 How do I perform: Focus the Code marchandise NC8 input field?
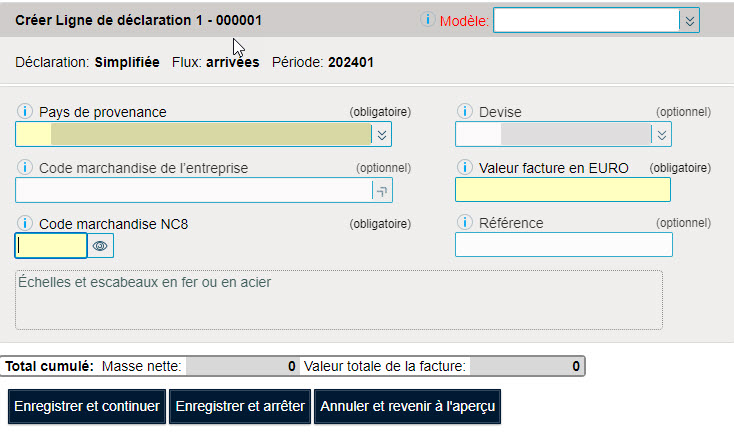click(51, 245)
